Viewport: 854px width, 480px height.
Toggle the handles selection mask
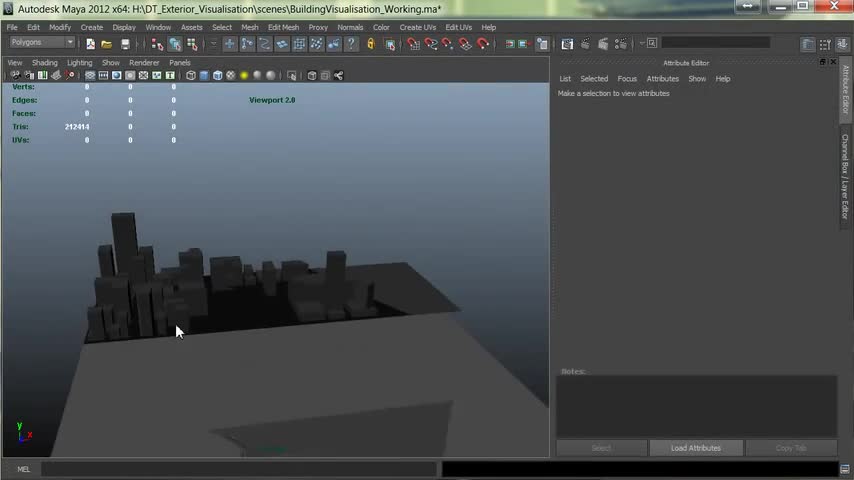230,44
